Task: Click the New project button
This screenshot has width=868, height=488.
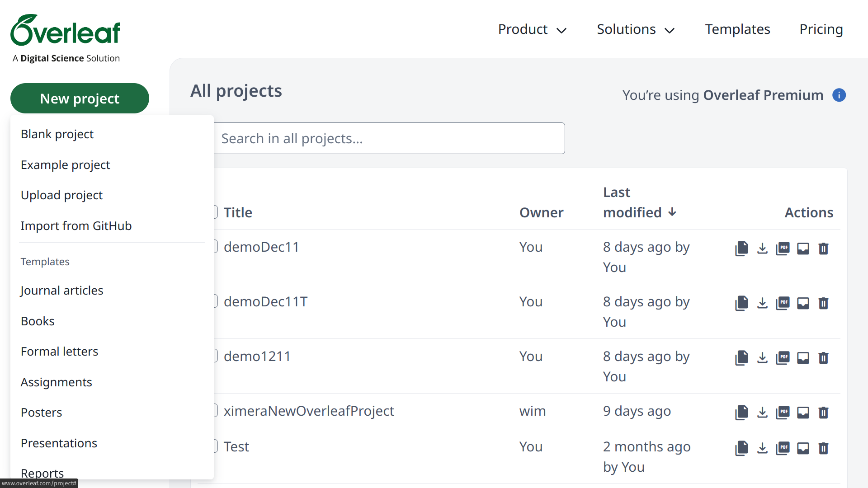Action: click(x=80, y=99)
